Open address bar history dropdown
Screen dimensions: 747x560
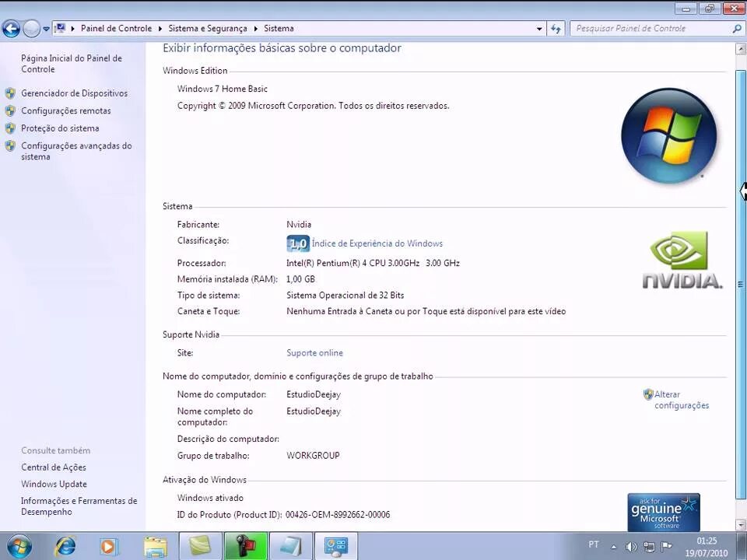click(539, 29)
